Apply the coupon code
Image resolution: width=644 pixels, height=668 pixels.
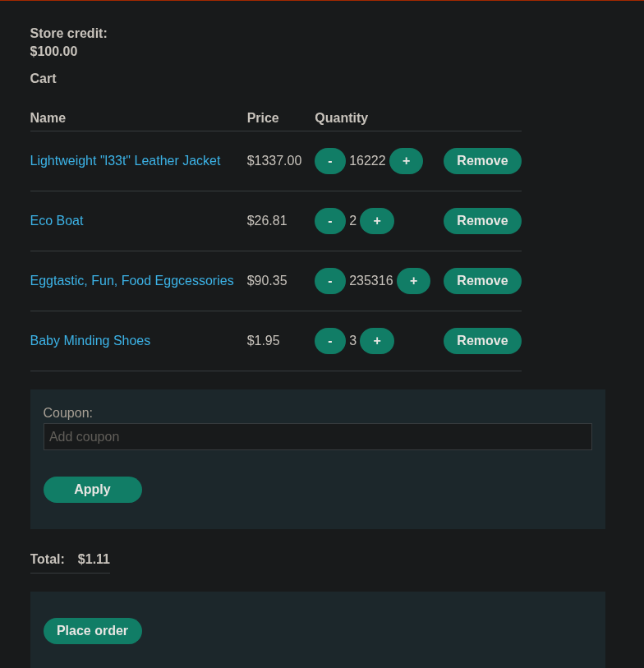click(92, 490)
